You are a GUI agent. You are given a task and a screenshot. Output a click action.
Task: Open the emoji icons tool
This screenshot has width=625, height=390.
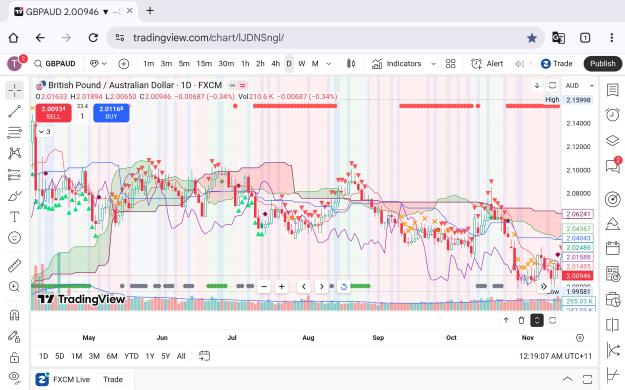point(14,238)
